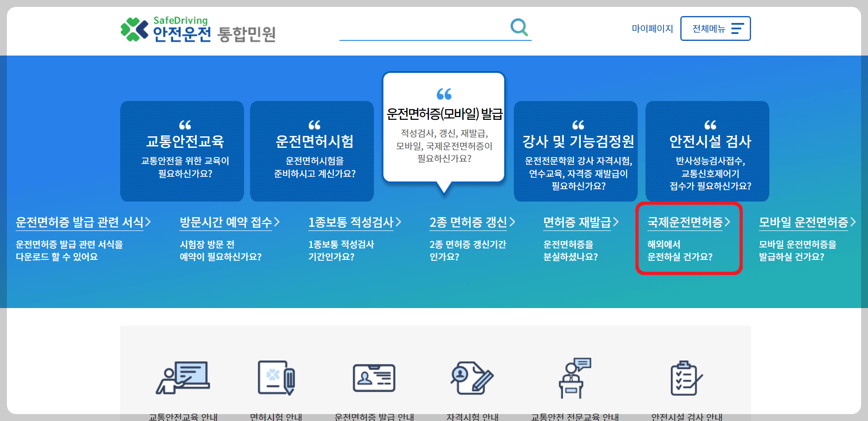Click the hamburger icon inside 전체메뉴 button
This screenshot has height=421, width=868.
coord(737,28)
